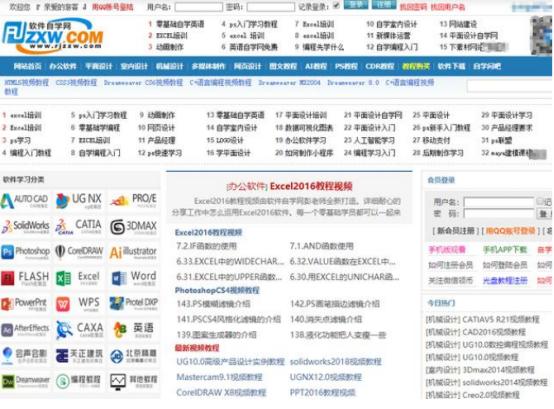
Task: Open 室内设计 in the navigation bar
Action: point(134,66)
